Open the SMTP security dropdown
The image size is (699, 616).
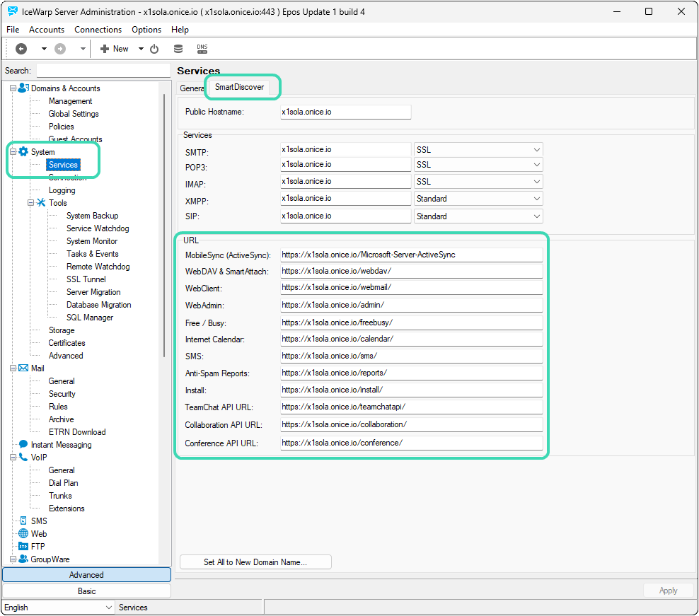click(x=478, y=150)
